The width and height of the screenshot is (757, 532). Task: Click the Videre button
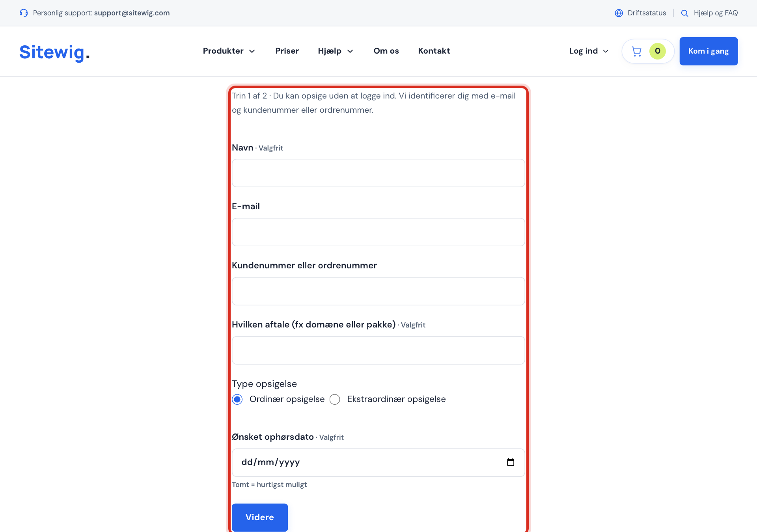(260, 517)
